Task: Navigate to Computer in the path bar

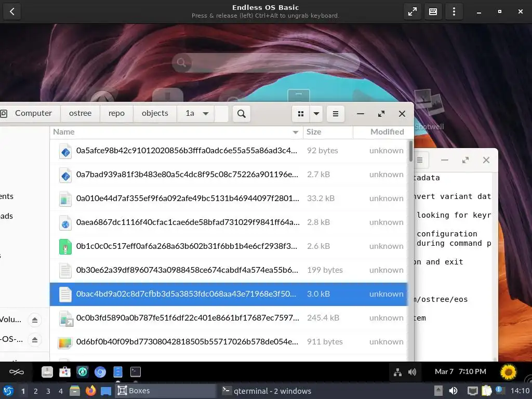Action: (x=33, y=113)
